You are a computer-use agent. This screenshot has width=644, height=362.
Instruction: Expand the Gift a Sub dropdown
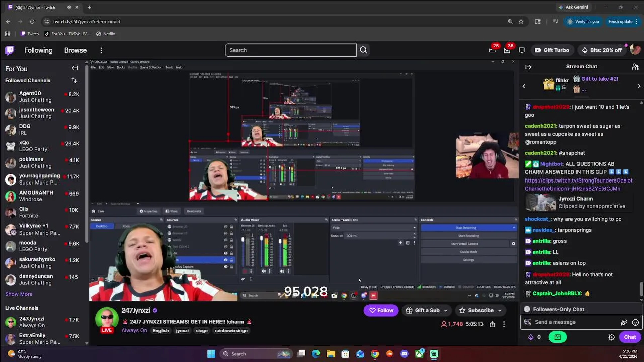pos(445,311)
